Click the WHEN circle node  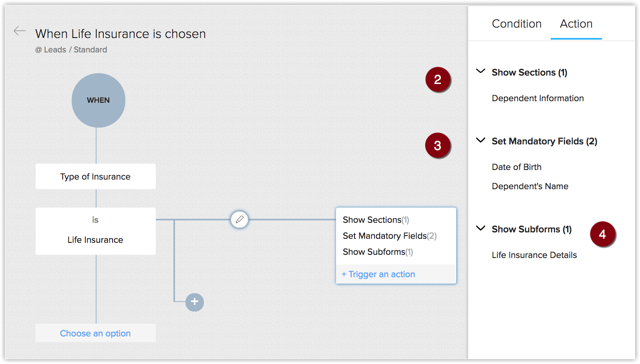(x=98, y=100)
